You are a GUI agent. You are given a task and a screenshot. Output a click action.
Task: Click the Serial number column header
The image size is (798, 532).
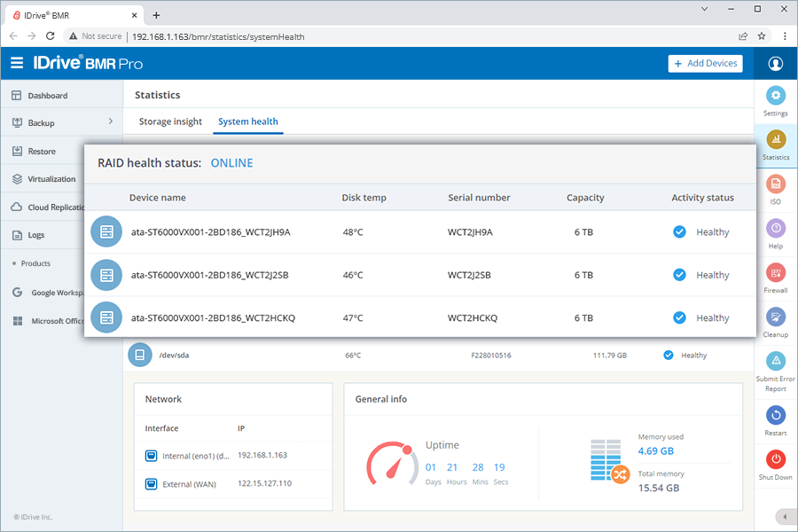point(479,198)
